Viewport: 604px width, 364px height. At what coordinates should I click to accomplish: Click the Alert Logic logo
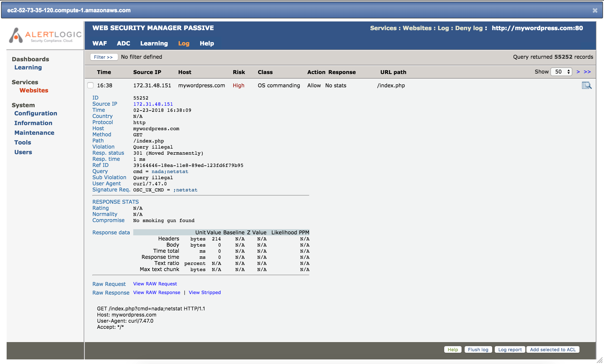click(x=45, y=35)
